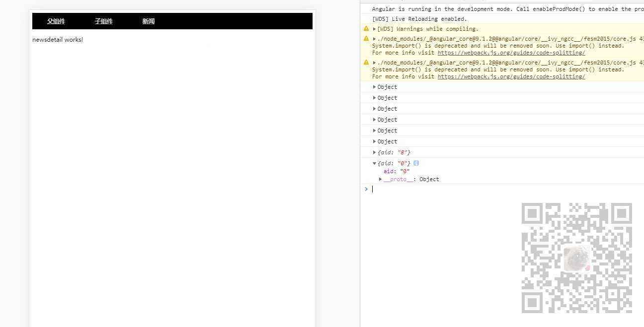
Task: Expand the {aid: "8"} console object
Action: (x=375, y=152)
